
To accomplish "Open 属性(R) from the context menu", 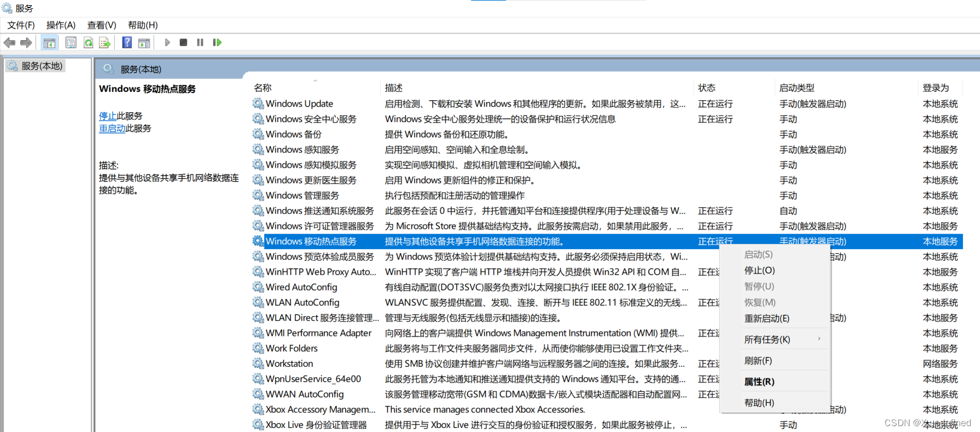I will [x=759, y=382].
